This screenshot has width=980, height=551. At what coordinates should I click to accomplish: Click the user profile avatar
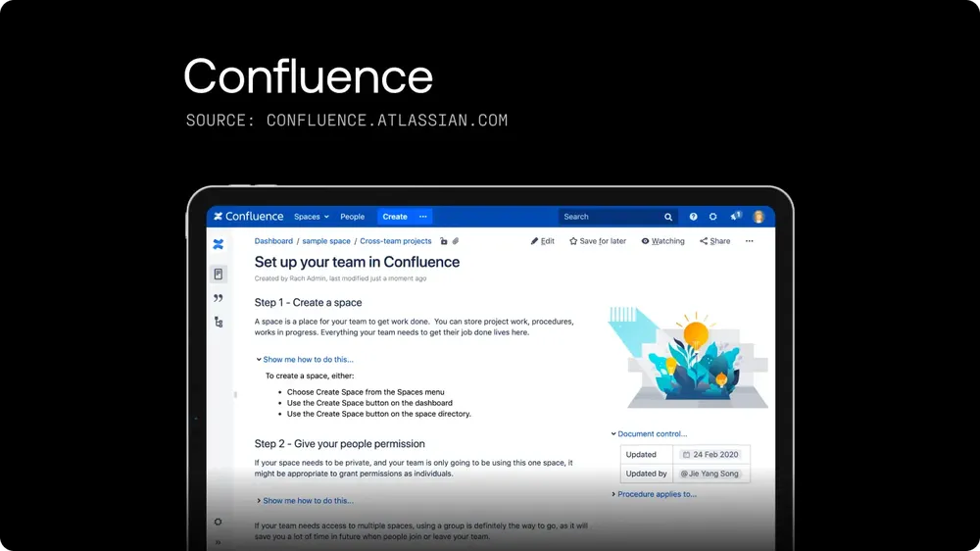(759, 217)
